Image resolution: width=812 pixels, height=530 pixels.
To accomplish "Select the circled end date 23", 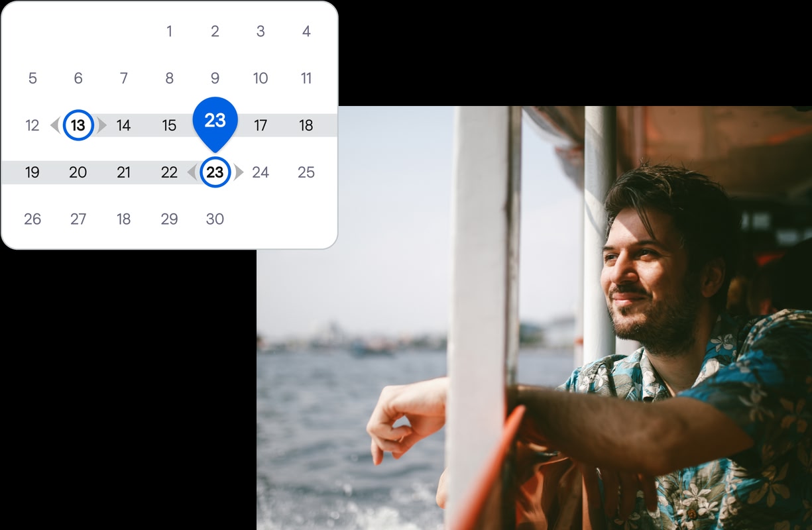I will 215,172.
